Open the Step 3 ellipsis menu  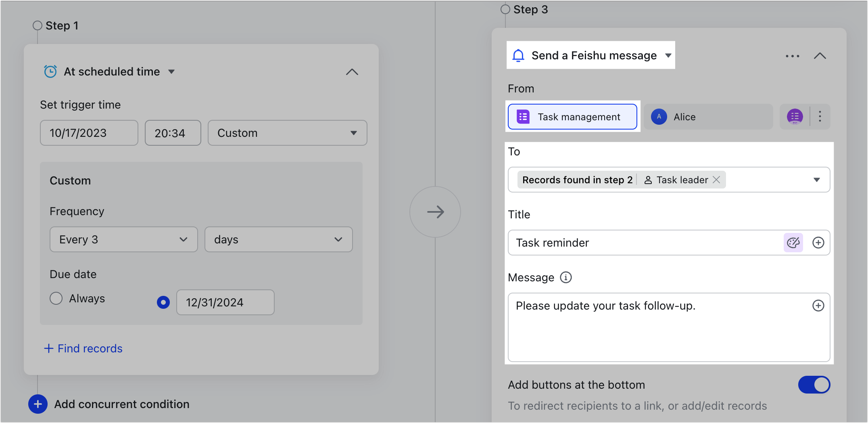[x=792, y=56]
